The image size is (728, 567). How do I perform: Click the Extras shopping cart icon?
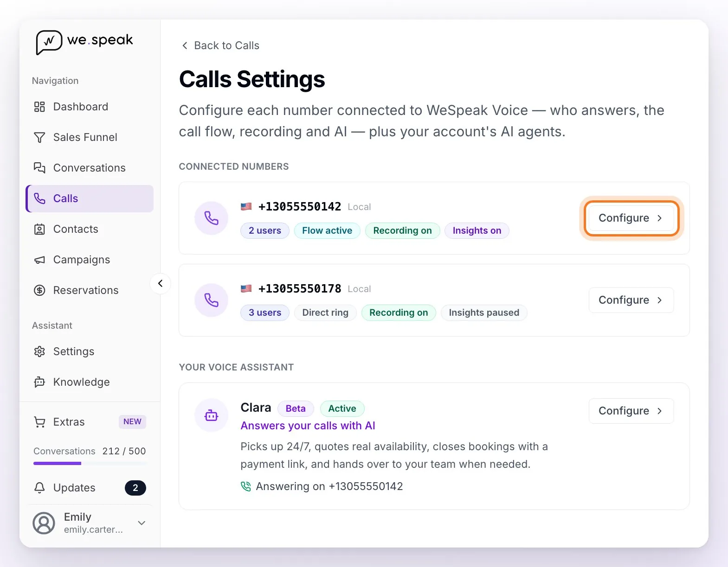point(39,422)
